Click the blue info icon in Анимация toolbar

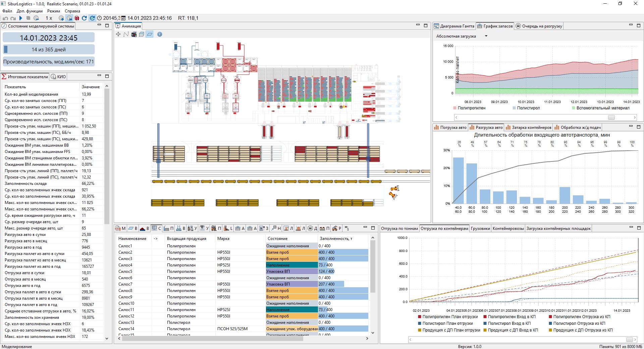(x=160, y=34)
